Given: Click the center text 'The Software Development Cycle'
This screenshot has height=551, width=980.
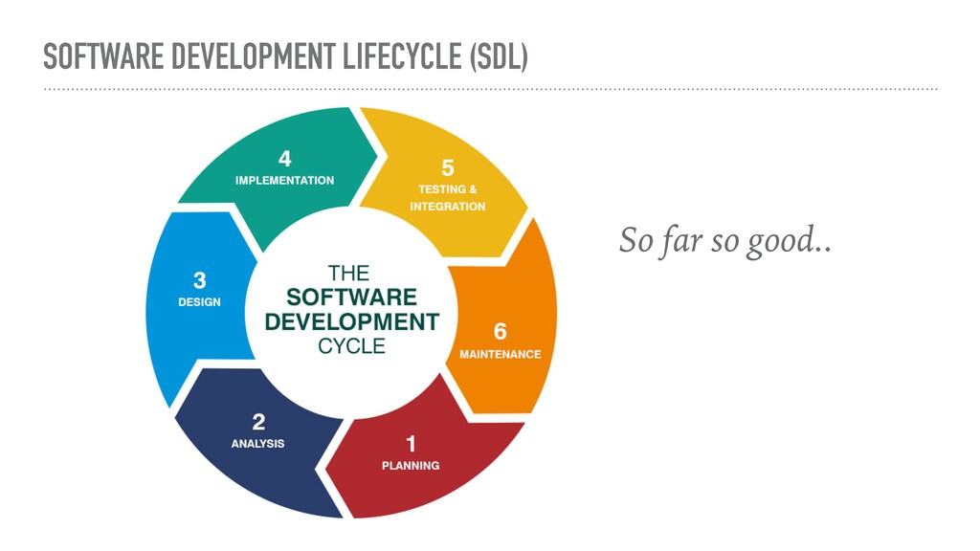Looking at the screenshot, I should [x=351, y=309].
